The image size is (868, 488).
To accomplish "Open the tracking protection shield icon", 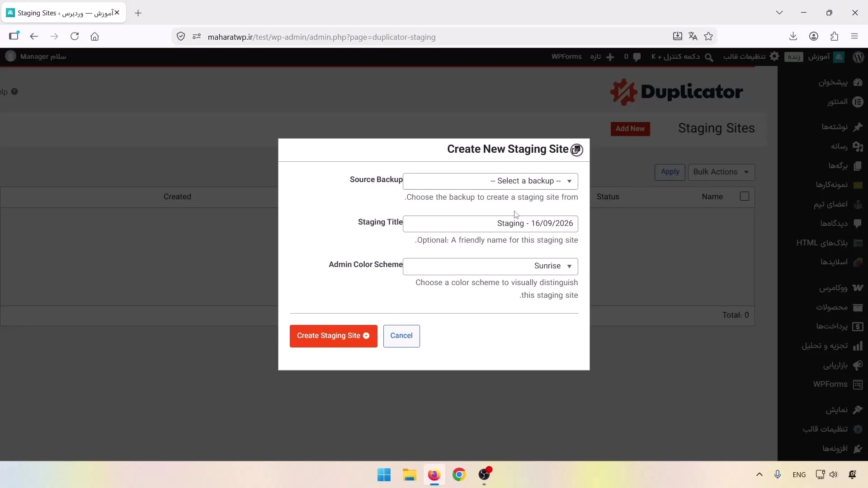I will click(x=181, y=37).
